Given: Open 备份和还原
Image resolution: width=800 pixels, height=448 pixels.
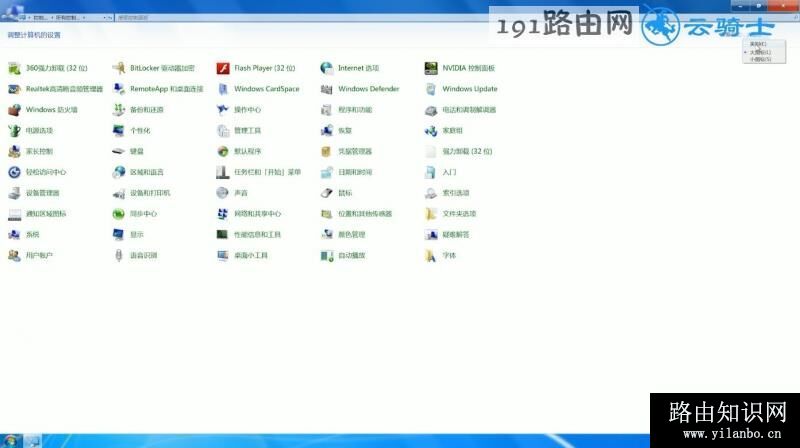Looking at the screenshot, I should 138,110.
